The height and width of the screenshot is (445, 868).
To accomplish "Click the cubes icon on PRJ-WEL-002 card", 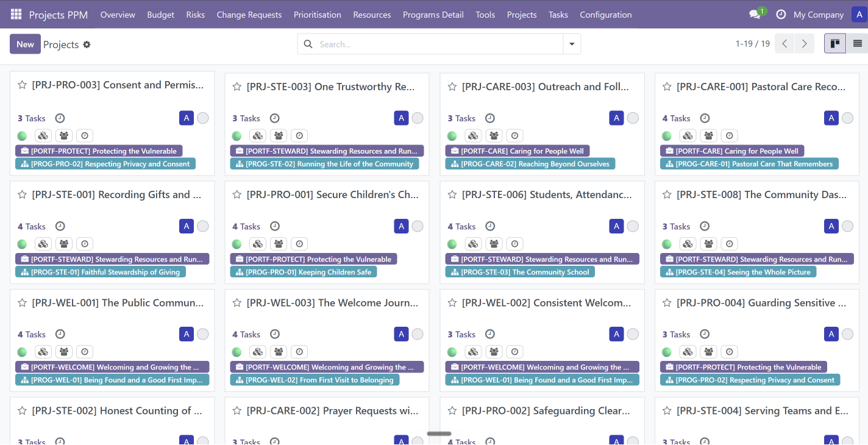I will [473, 352].
